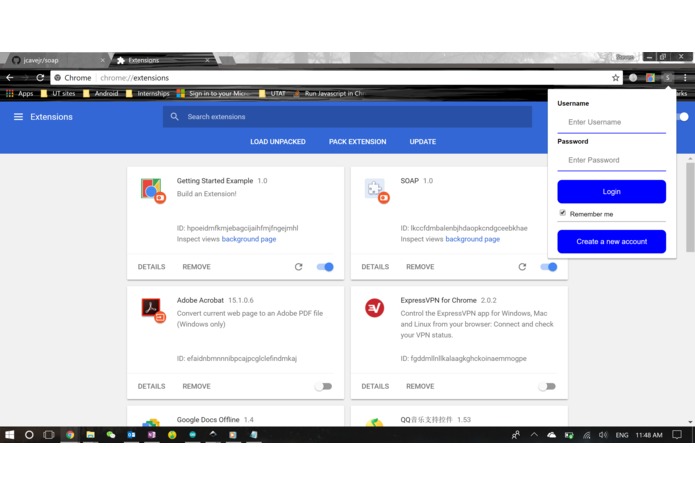This screenshot has height=494, width=695.
Task: Reload the SOAP extension
Action: [x=522, y=267]
